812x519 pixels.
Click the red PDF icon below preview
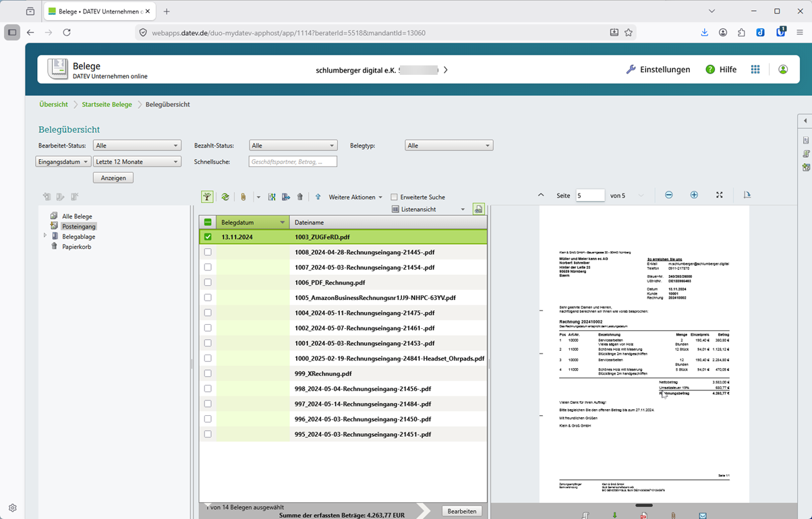pyautogui.click(x=644, y=515)
